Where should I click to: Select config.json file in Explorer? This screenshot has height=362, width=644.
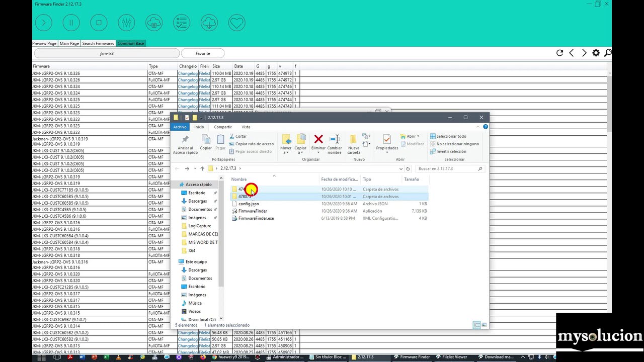coord(249,204)
